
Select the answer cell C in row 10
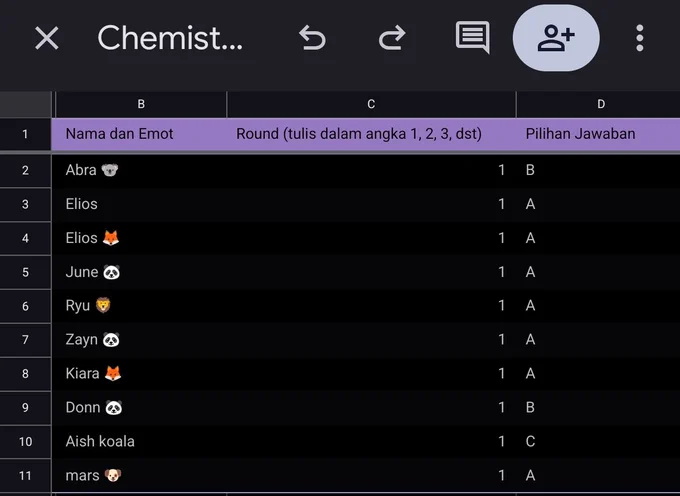pos(598,441)
